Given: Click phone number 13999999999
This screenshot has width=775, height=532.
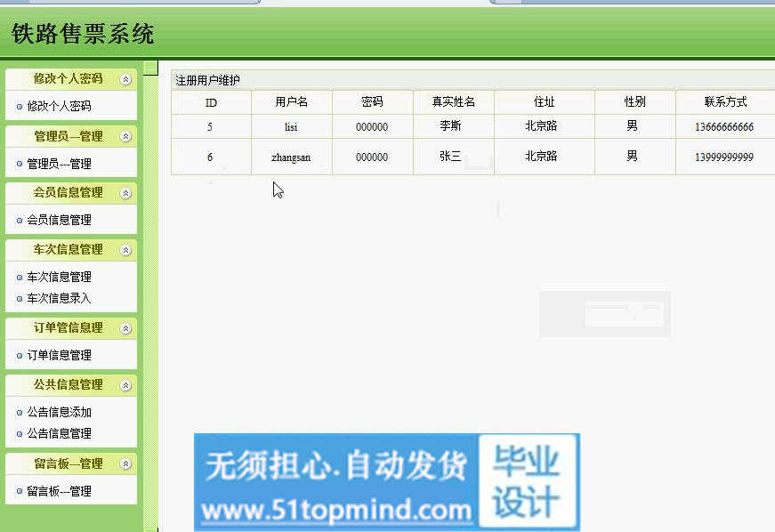Looking at the screenshot, I should [x=724, y=157].
